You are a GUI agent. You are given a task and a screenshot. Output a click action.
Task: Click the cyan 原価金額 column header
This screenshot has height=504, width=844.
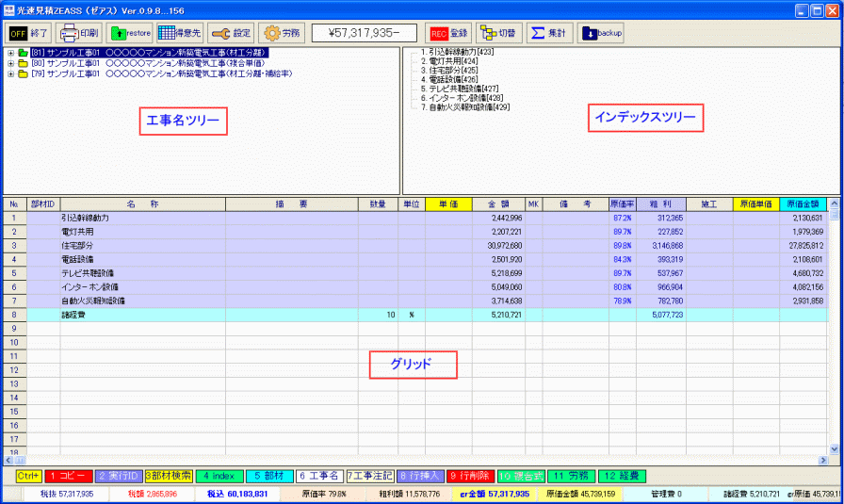[x=803, y=204]
